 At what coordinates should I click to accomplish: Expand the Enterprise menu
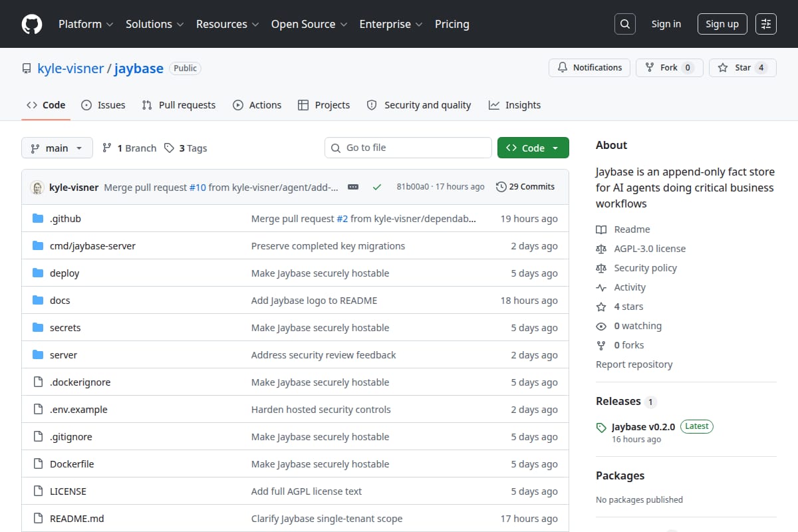click(x=391, y=24)
